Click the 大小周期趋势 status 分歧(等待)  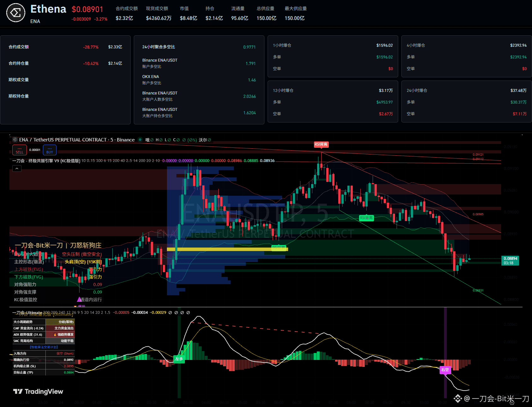point(66,322)
